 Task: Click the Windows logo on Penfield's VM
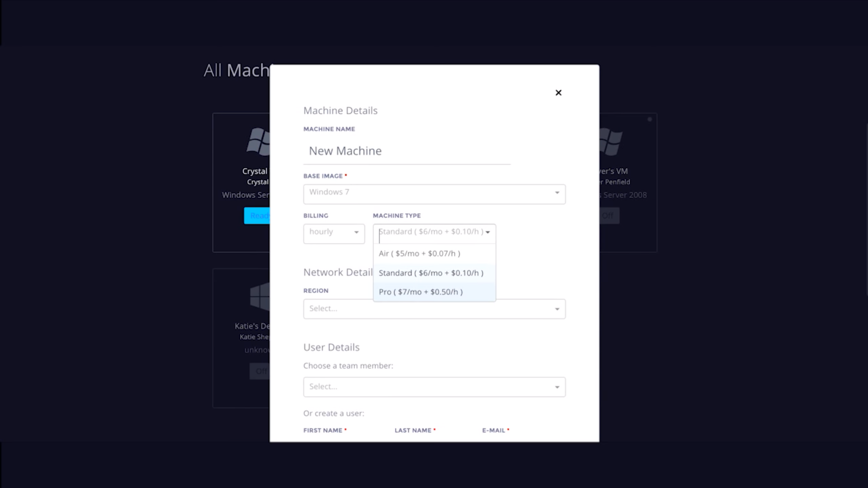[610, 141]
